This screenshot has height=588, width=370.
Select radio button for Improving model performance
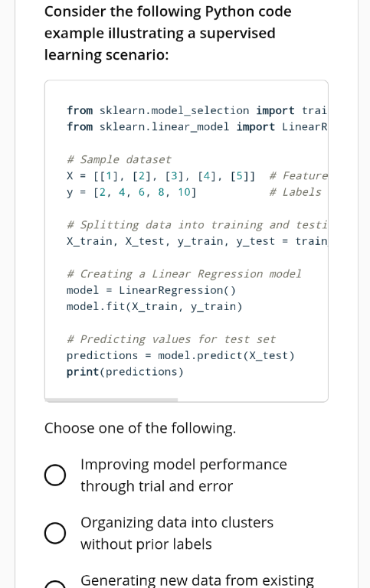click(55, 475)
